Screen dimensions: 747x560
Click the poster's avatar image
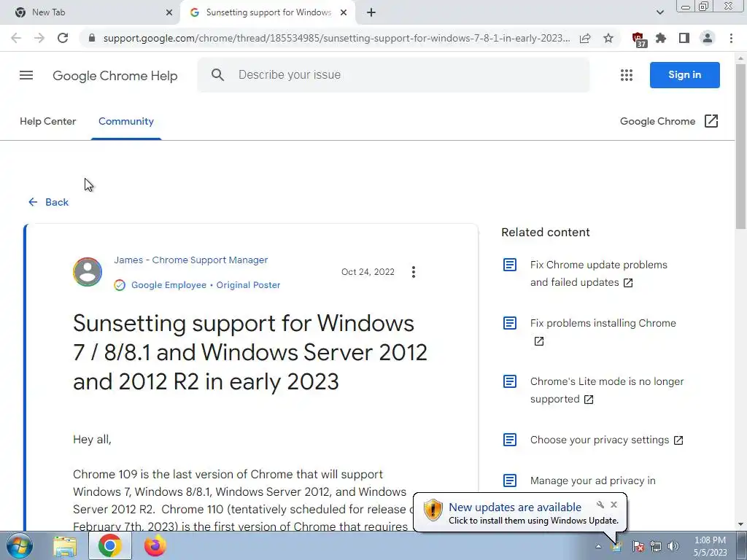pyautogui.click(x=88, y=272)
